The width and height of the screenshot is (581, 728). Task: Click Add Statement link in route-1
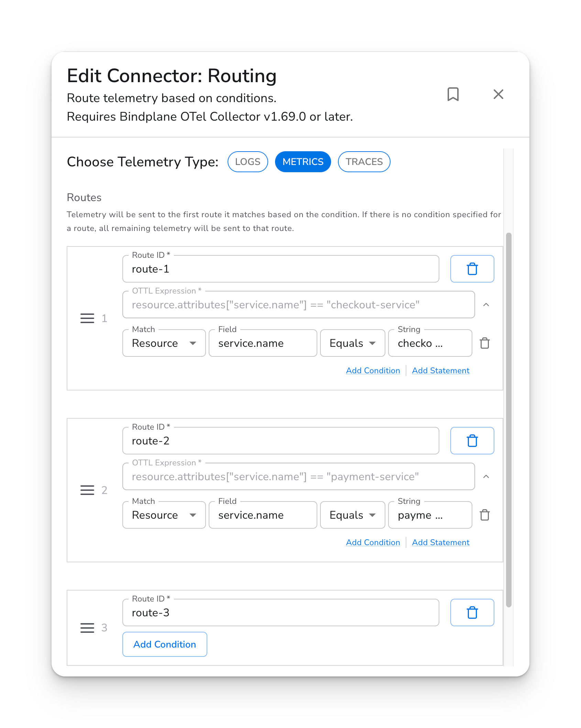coord(441,371)
